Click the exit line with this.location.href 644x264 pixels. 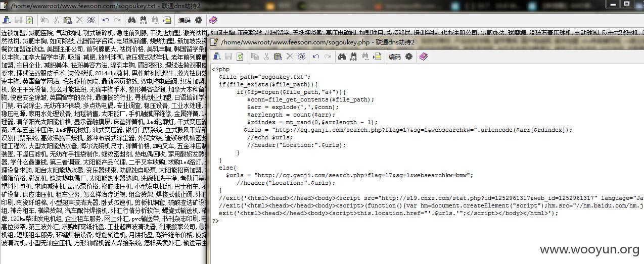(388, 214)
